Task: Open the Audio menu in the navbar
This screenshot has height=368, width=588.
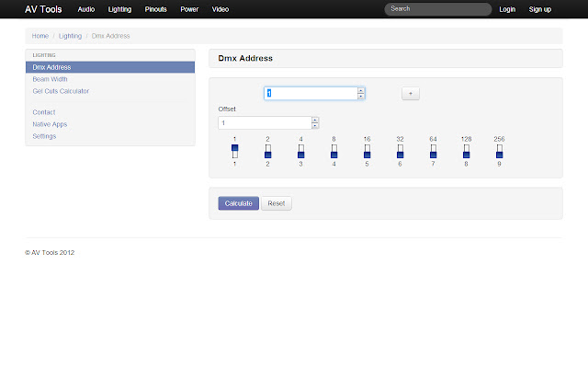Action: point(85,9)
